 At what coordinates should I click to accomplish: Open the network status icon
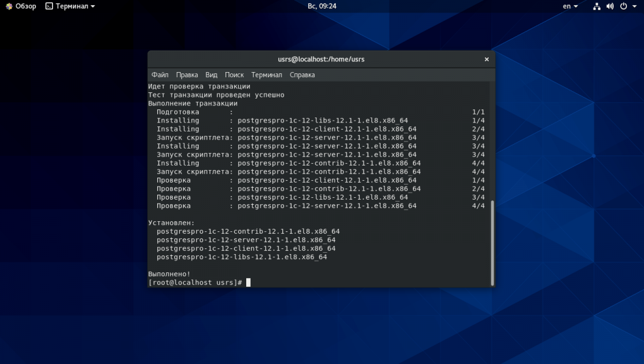tap(597, 6)
